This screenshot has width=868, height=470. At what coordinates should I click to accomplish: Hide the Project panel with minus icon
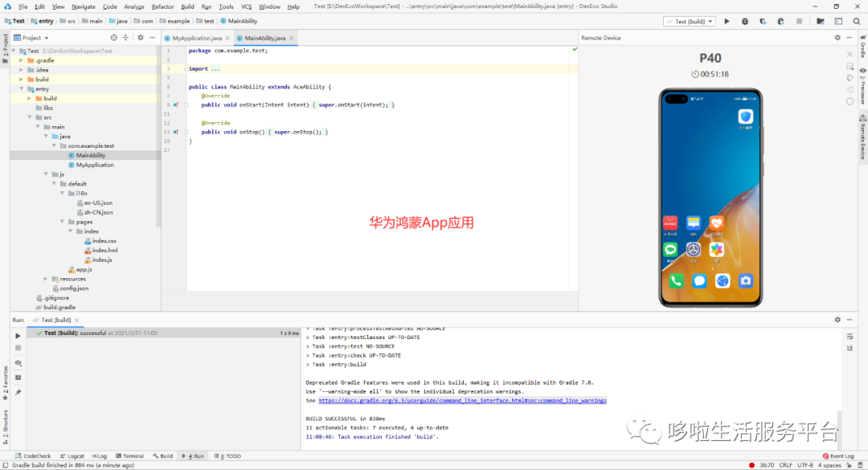tap(152, 38)
